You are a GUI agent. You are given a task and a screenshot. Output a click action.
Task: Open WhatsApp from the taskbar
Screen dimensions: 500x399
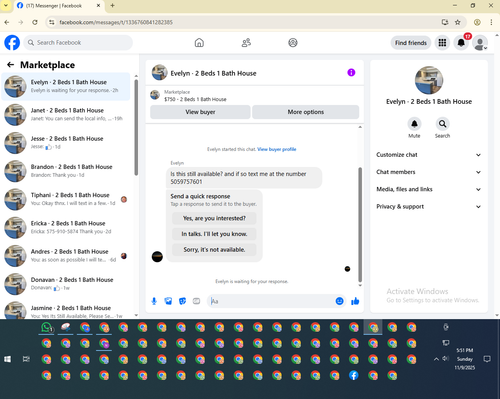click(47, 327)
